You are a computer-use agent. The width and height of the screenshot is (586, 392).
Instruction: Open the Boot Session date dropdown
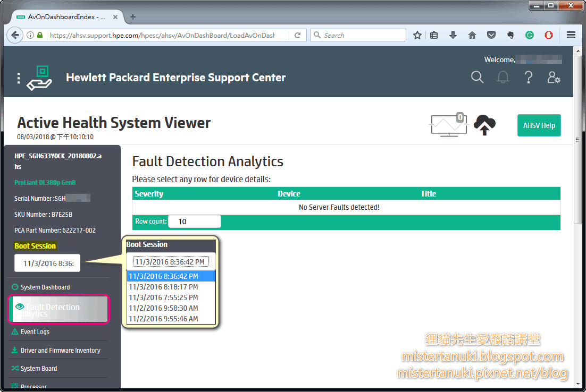(47, 263)
